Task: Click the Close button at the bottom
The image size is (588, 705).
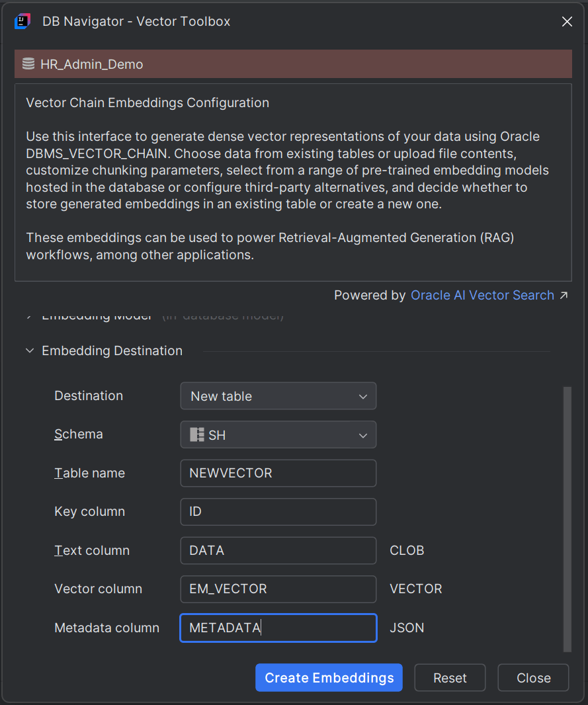Action: (533, 677)
